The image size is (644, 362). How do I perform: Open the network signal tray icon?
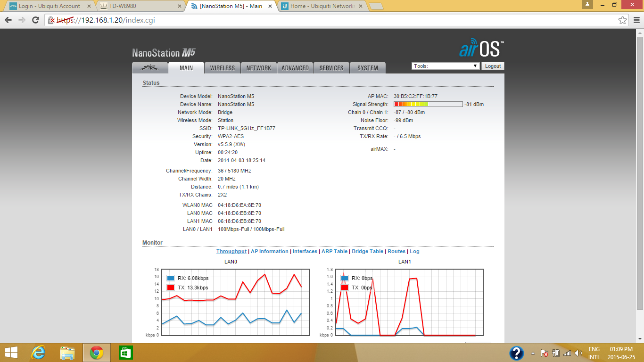click(567, 353)
